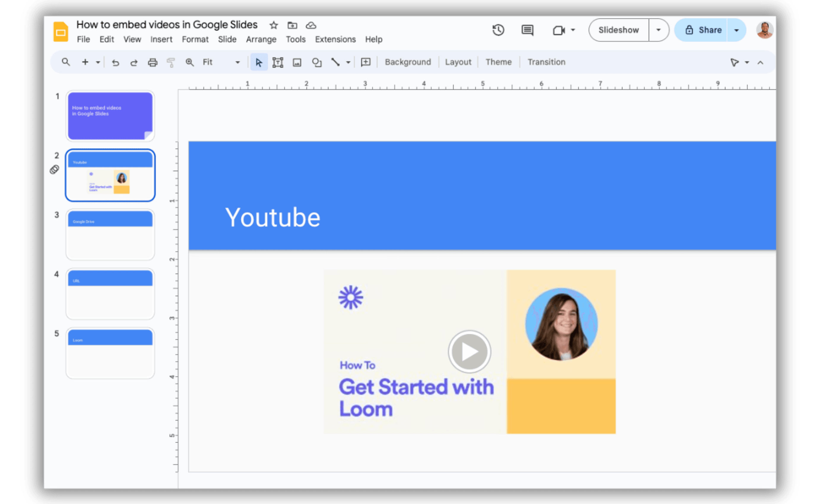Open the Insert menu
This screenshot has height=504, width=820.
coord(161,39)
